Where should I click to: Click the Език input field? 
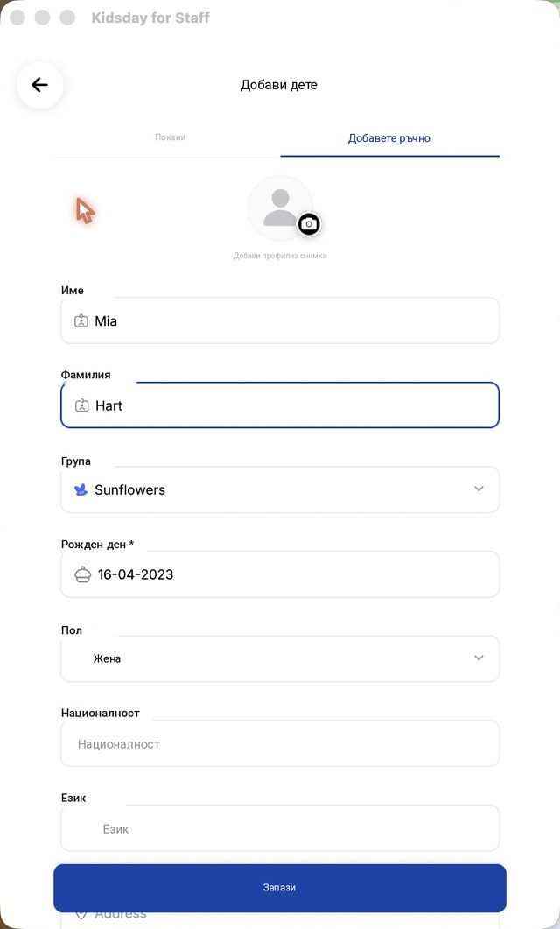coord(280,829)
